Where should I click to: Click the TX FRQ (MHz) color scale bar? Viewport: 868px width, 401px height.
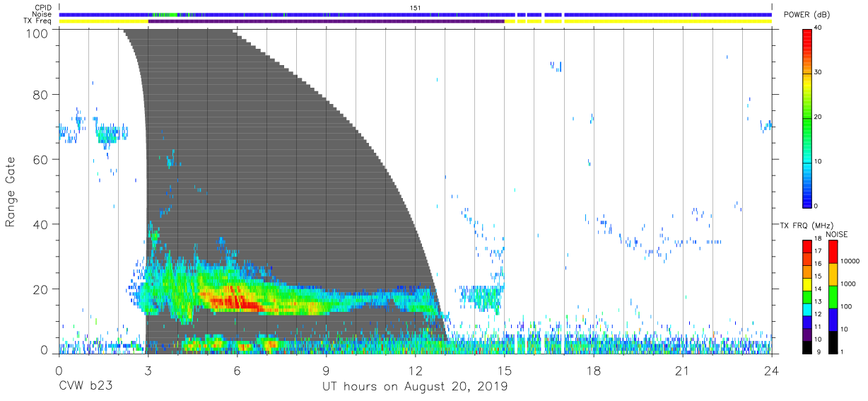click(807, 297)
